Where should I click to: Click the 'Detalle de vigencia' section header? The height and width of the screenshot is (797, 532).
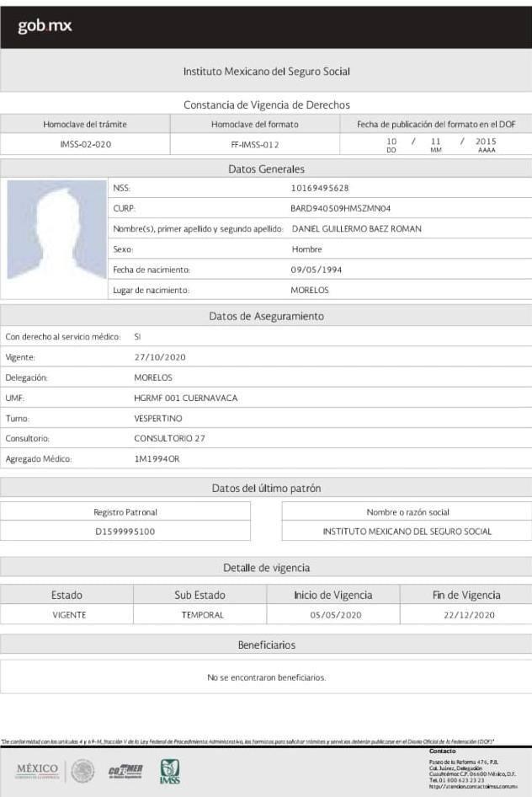(x=267, y=568)
